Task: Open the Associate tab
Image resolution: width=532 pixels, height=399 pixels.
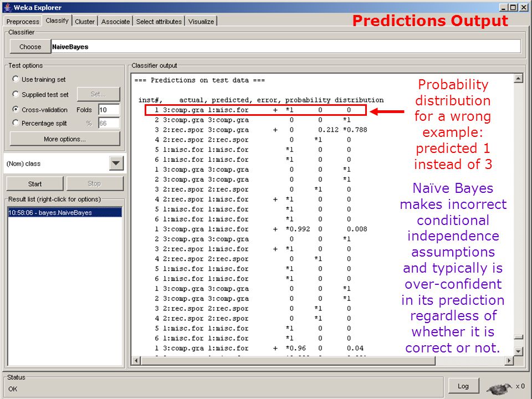Action: 115,22
